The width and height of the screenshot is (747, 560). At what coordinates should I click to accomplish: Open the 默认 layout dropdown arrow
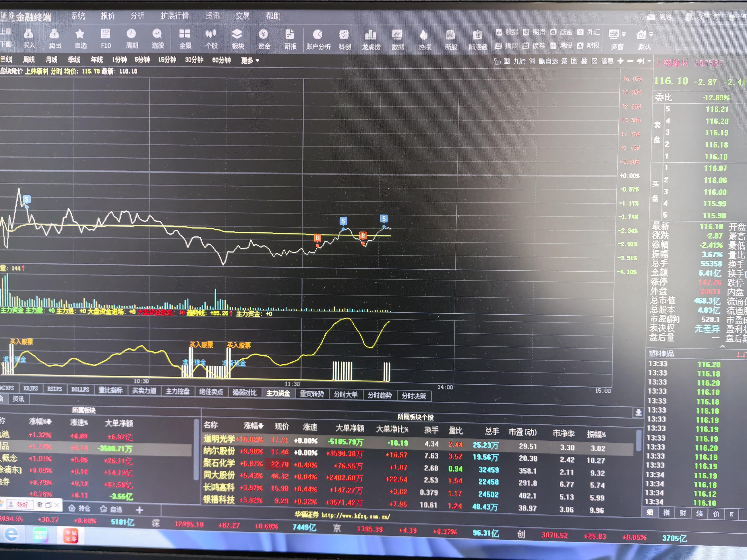click(x=651, y=34)
